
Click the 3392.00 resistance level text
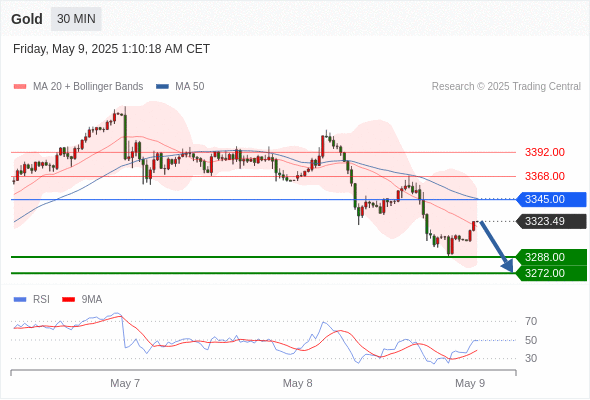click(545, 152)
